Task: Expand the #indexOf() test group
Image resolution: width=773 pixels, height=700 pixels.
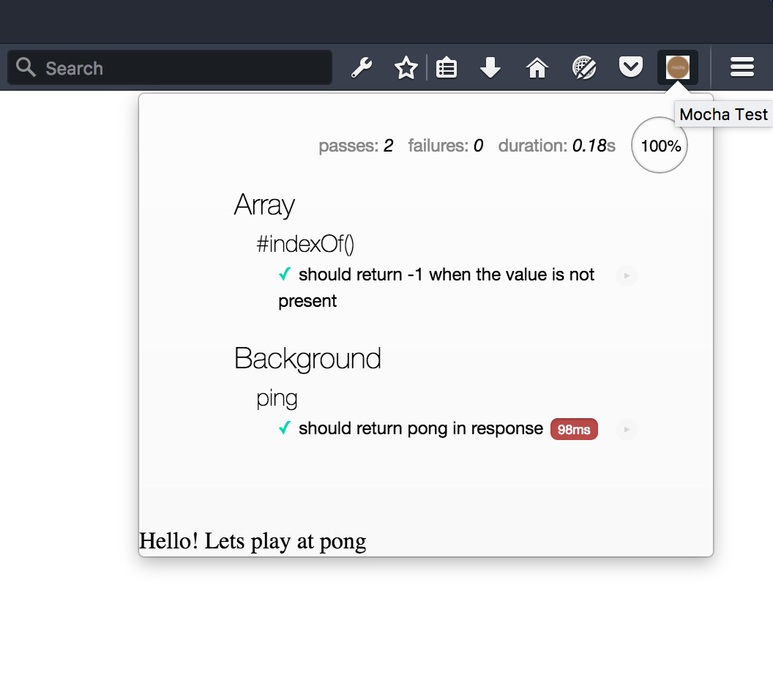Action: tap(305, 243)
